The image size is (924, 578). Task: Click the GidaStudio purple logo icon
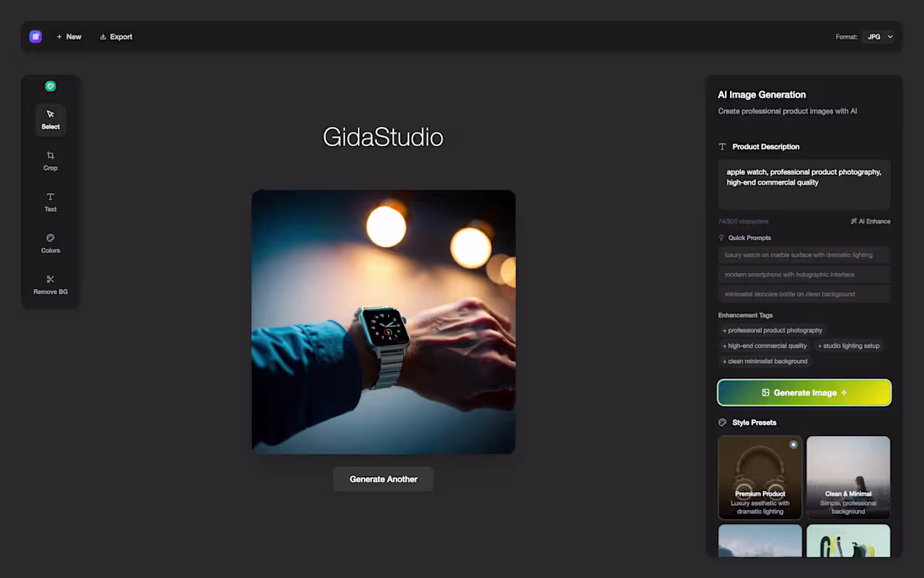tap(35, 36)
